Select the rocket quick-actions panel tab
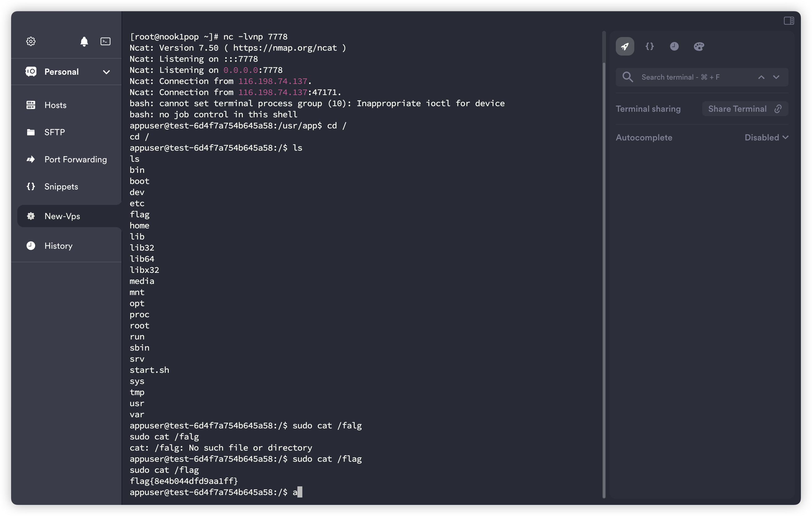Screen dimensions: 812x516 point(625,46)
